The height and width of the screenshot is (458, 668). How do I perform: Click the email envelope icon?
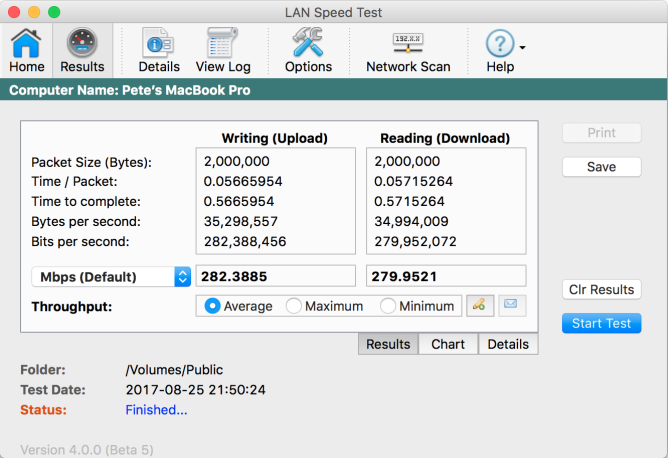pyautogui.click(x=512, y=305)
